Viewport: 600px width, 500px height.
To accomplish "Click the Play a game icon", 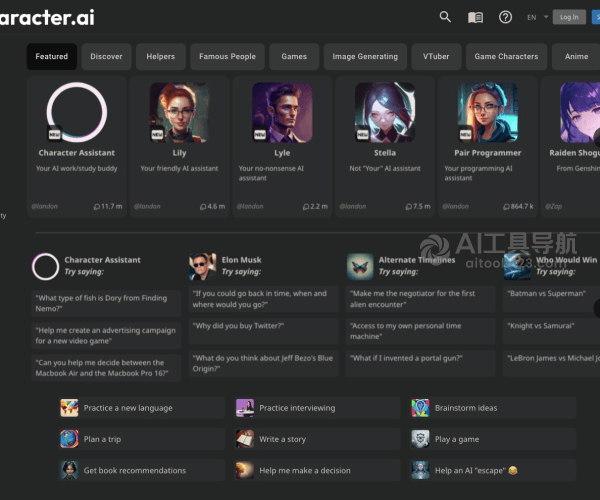I will click(421, 439).
